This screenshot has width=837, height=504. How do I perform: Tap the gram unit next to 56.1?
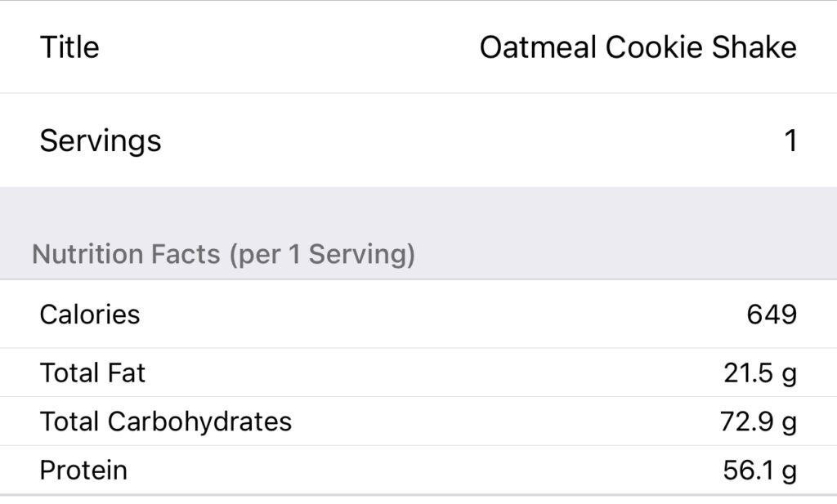[789, 472]
